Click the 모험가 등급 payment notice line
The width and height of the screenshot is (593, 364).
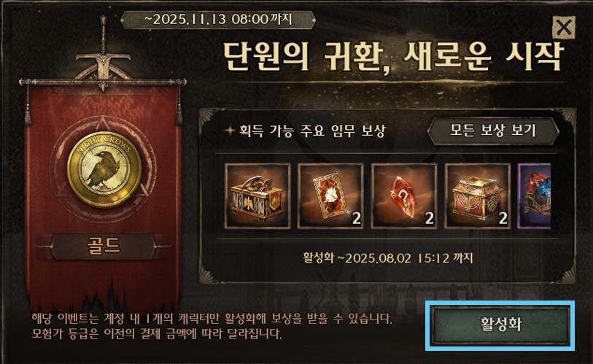tap(157, 334)
